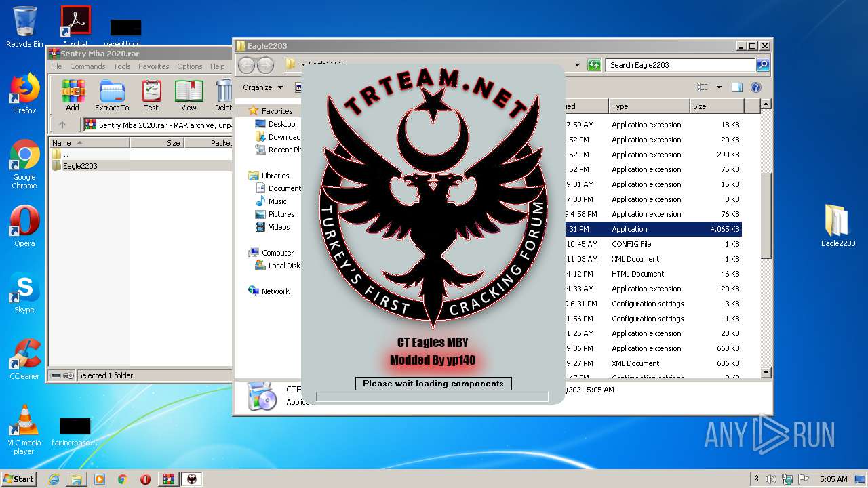Image resolution: width=868 pixels, height=488 pixels.
Task: Select Libraries in the navigation pane
Action: click(269, 176)
